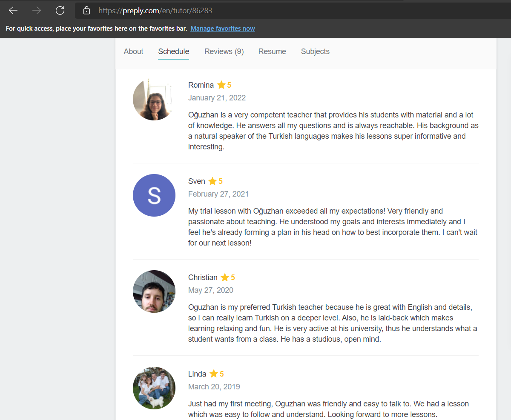Select the Subjects tab
The image size is (511, 420).
[x=315, y=51]
